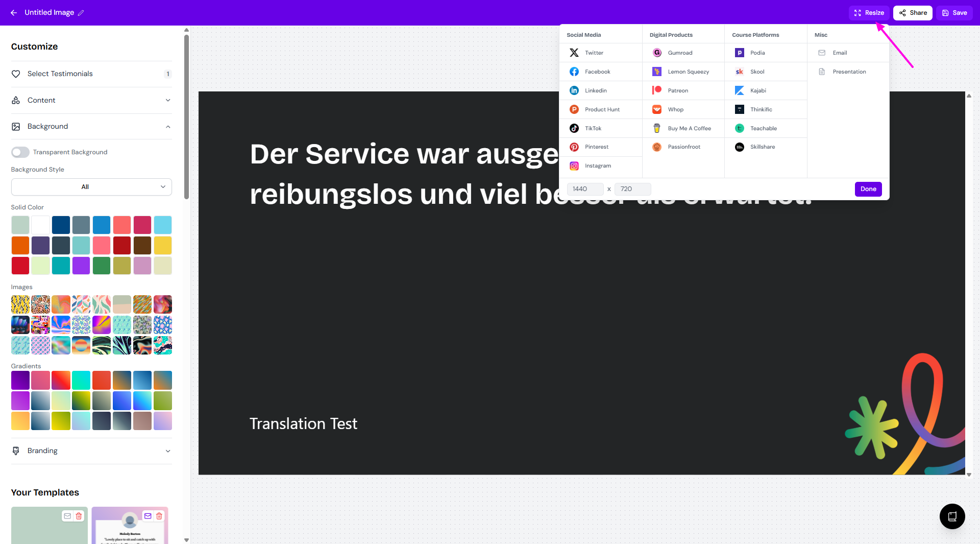
Task: Select the Twitter X size preset
Action: coord(594,53)
